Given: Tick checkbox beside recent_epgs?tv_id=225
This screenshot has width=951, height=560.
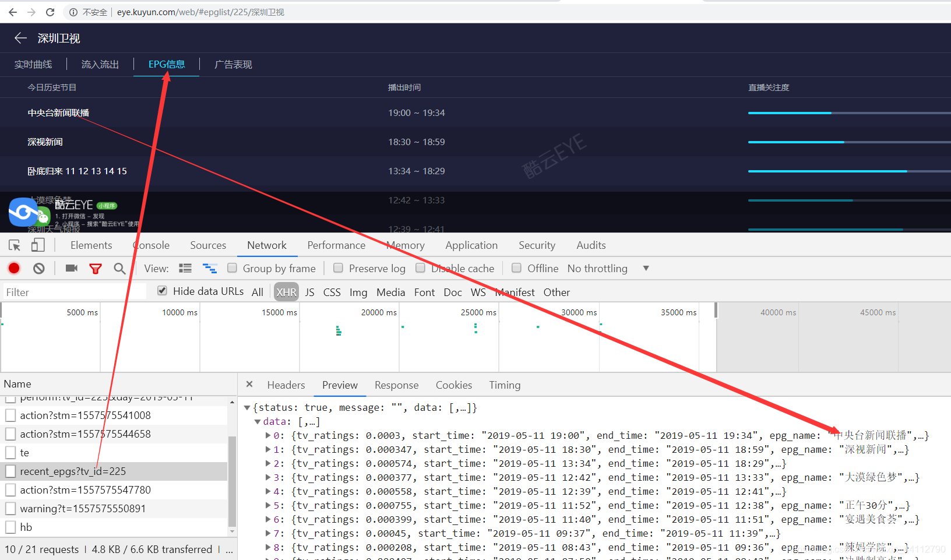Looking at the screenshot, I should pos(10,471).
